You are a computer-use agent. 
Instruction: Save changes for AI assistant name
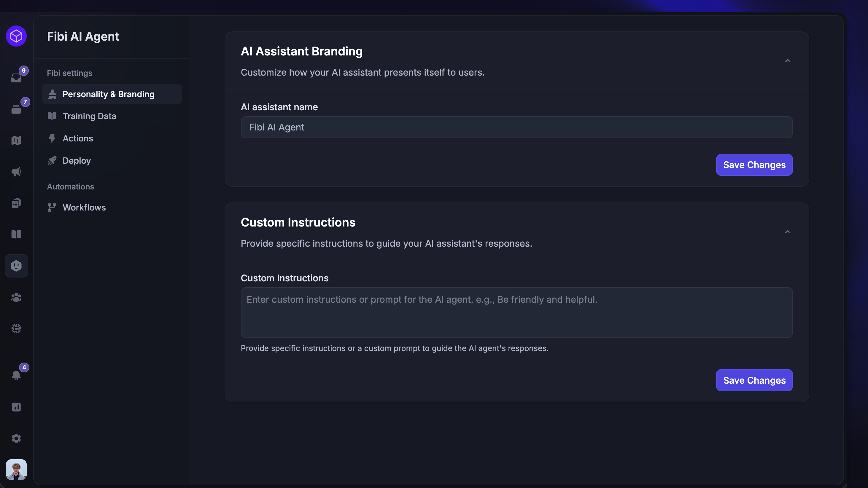click(x=754, y=165)
